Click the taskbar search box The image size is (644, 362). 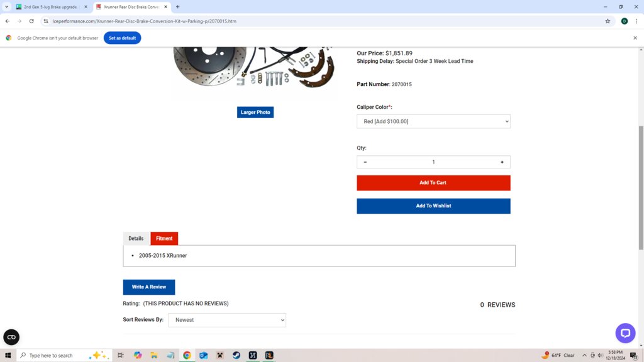click(64, 356)
